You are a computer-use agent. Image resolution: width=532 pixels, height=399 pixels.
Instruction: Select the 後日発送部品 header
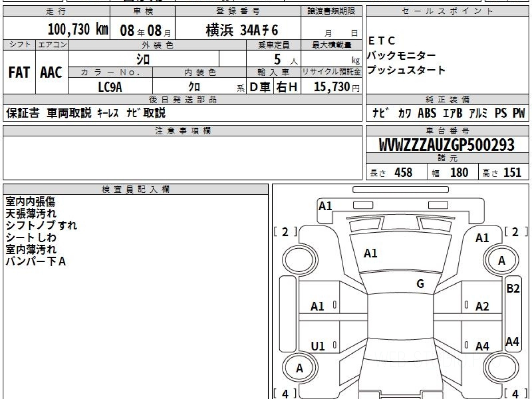click(x=183, y=100)
